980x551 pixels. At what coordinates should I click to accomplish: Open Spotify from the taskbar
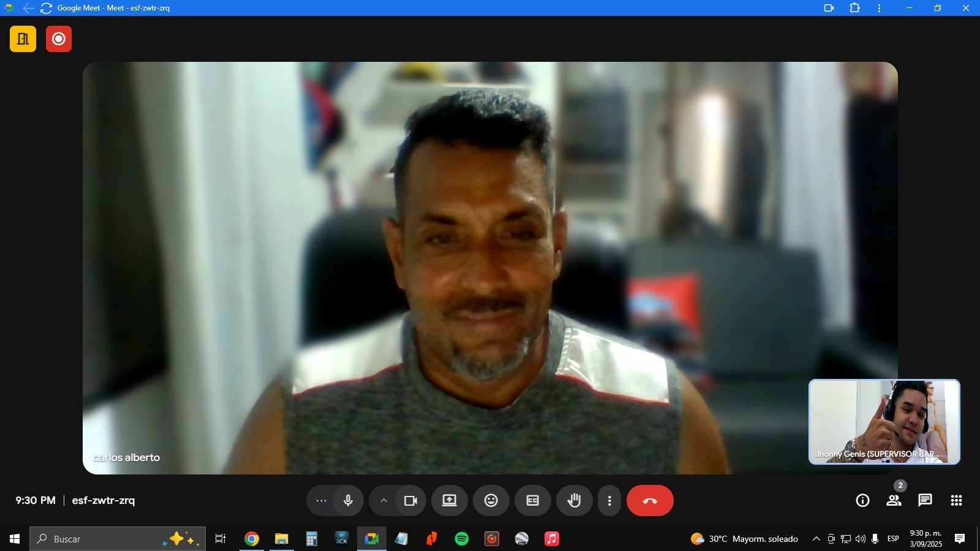pyautogui.click(x=462, y=539)
